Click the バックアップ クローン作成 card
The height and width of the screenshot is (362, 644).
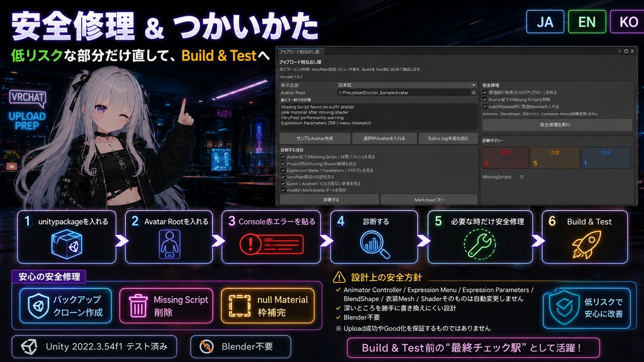click(65, 306)
